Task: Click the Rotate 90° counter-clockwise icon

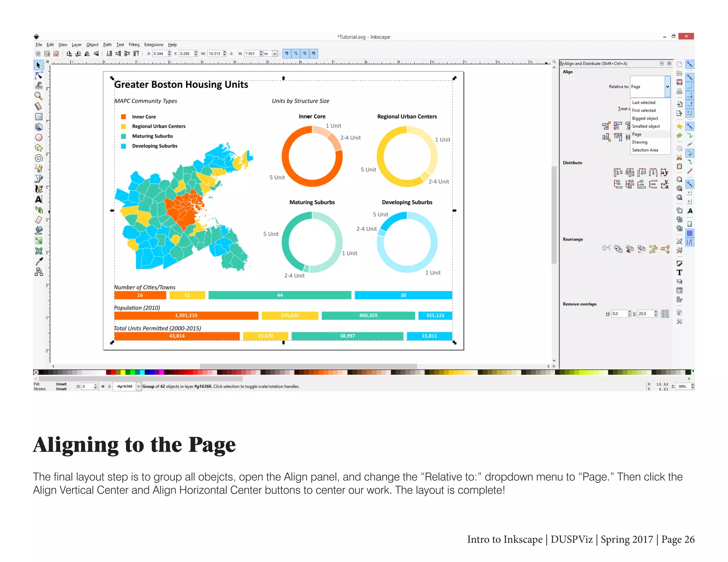Action: (x=69, y=54)
